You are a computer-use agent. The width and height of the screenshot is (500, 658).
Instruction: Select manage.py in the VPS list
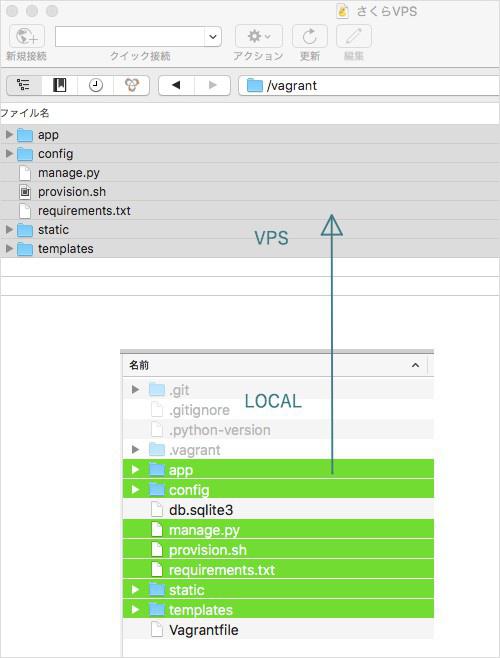(x=250, y=173)
